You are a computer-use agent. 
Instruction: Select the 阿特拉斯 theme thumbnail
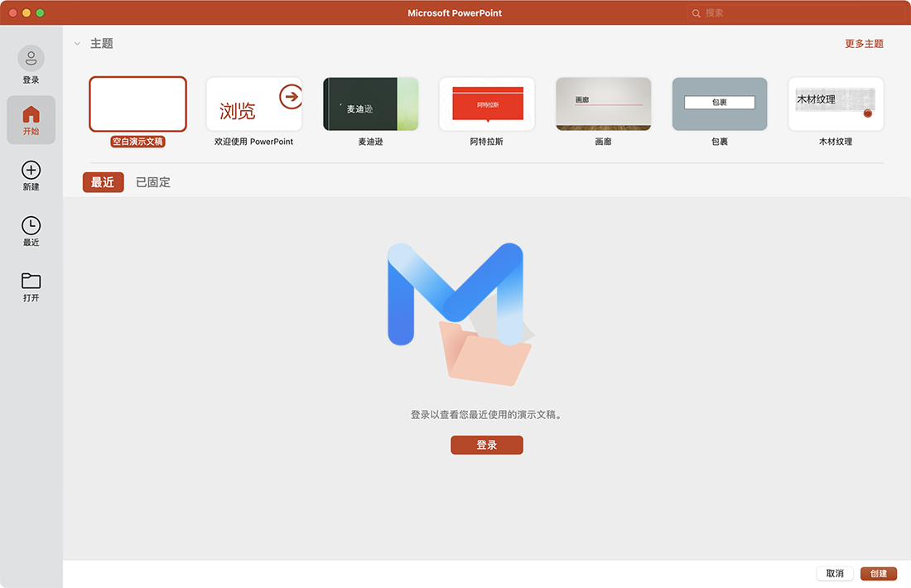(487, 104)
